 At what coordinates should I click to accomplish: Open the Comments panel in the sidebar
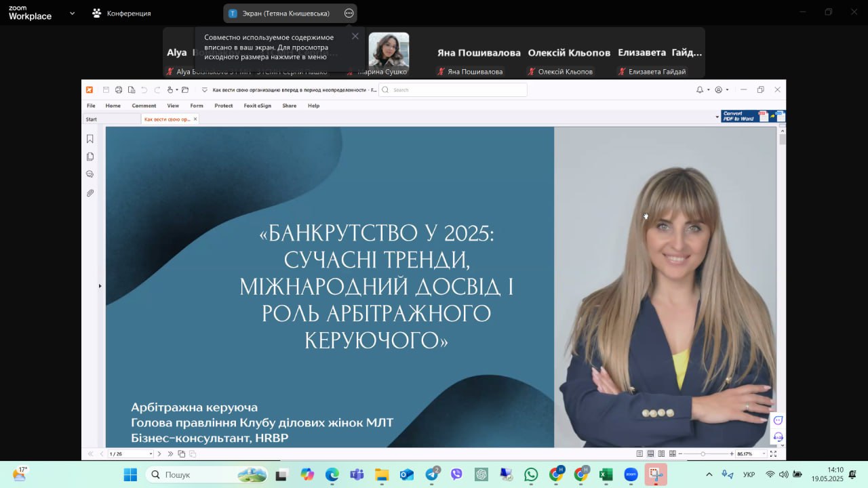coord(90,174)
